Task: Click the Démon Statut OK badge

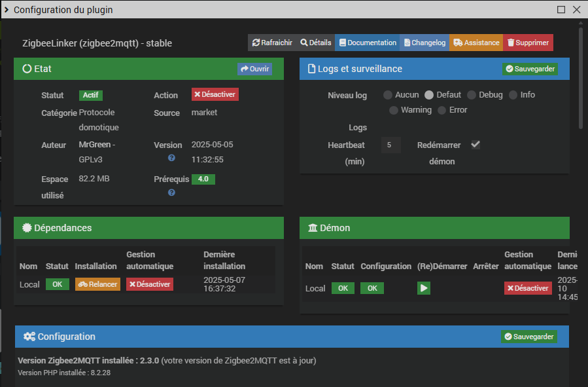Action: 343,288
